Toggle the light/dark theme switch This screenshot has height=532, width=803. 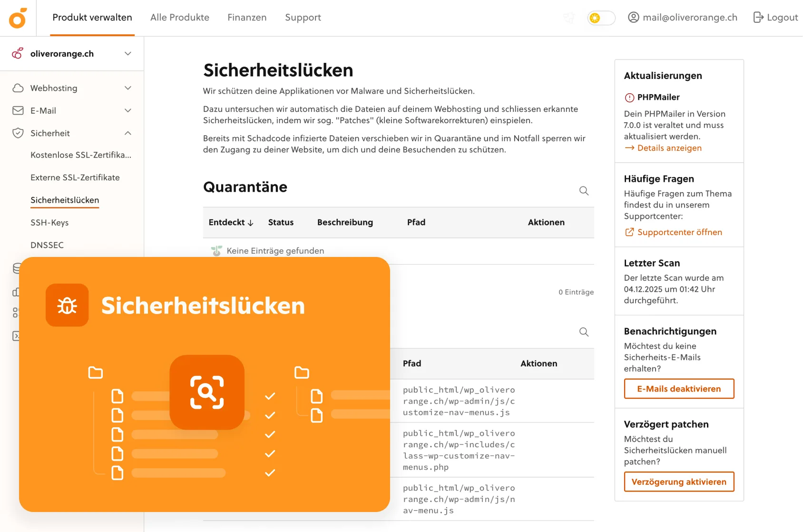click(x=601, y=18)
